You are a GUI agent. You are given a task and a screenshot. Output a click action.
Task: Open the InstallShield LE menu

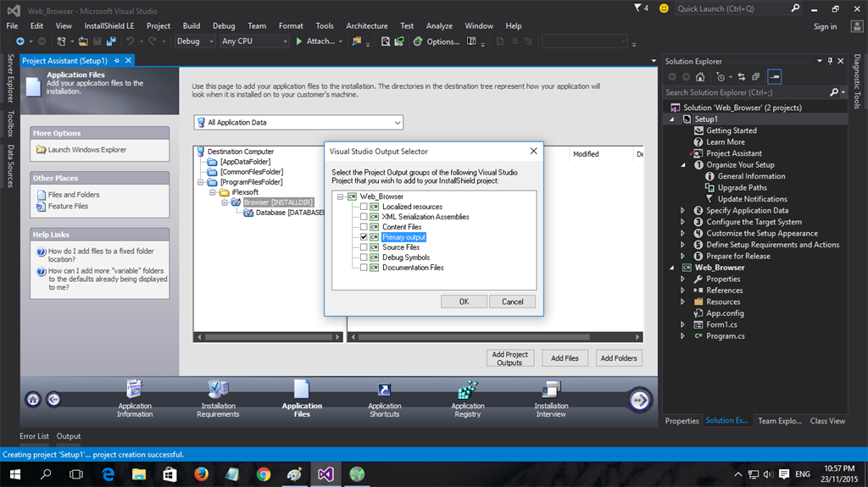(x=109, y=26)
